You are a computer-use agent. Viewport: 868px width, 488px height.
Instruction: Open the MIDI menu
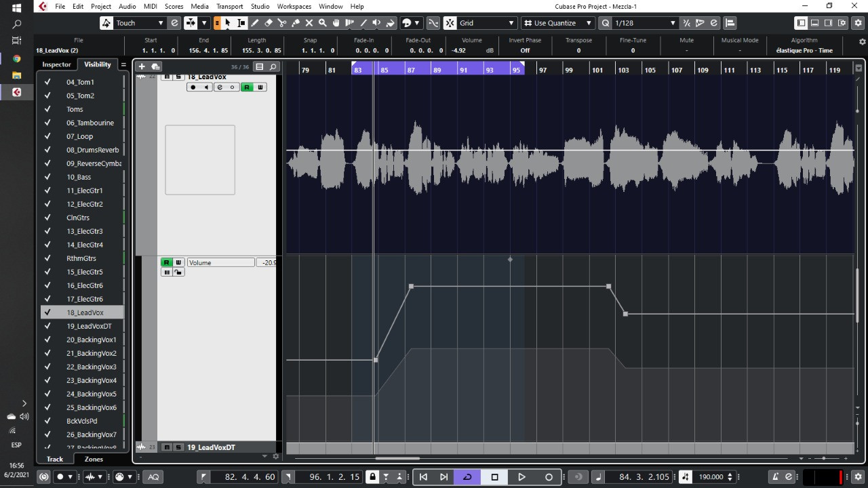pos(150,6)
